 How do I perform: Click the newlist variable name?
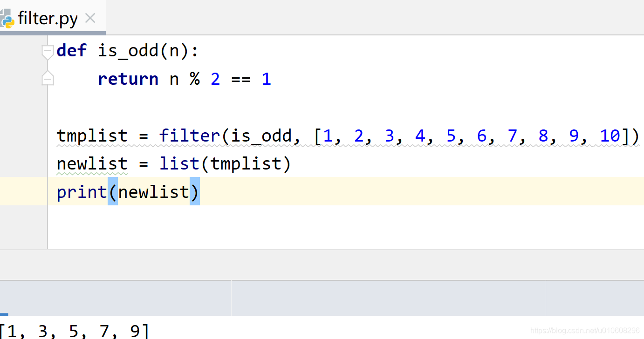(x=92, y=163)
